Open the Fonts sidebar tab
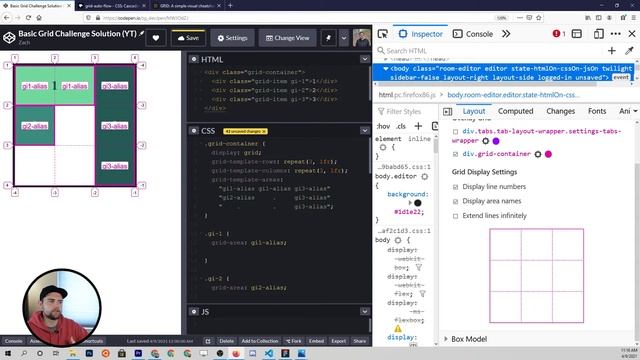Viewport: 640px width, 360px height. (597, 111)
